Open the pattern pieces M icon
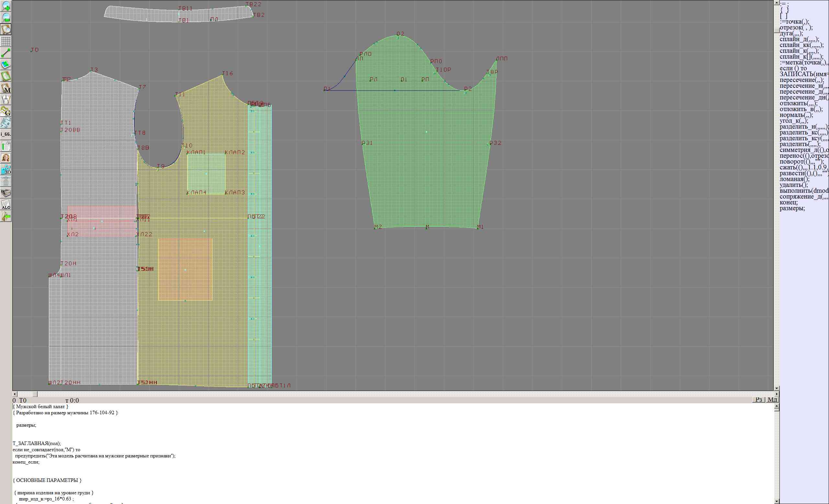 pyautogui.click(x=6, y=88)
